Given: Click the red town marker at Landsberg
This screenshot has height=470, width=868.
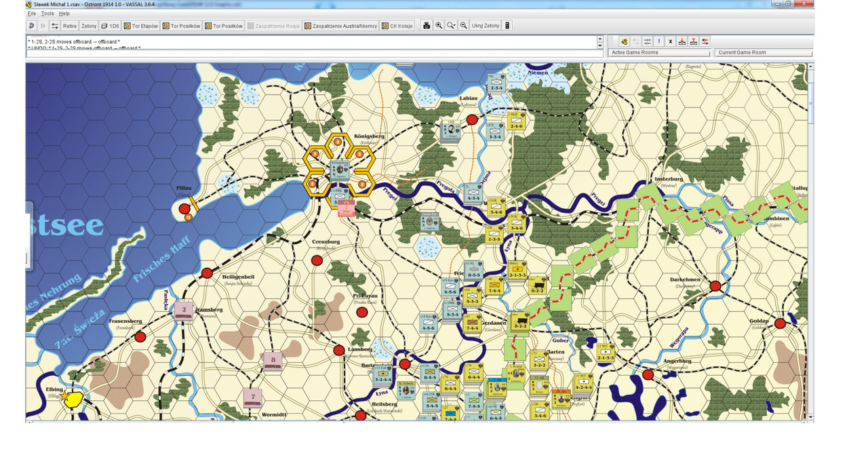Looking at the screenshot, I should tap(339, 350).
